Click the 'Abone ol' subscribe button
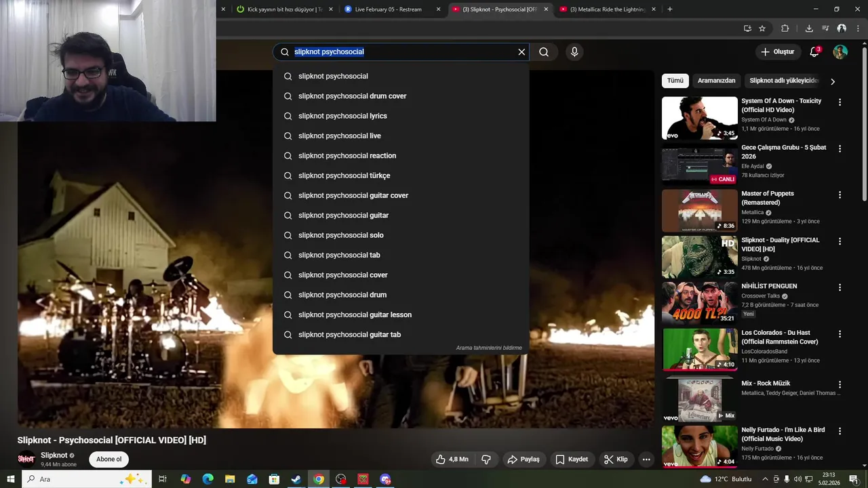 tap(108, 460)
